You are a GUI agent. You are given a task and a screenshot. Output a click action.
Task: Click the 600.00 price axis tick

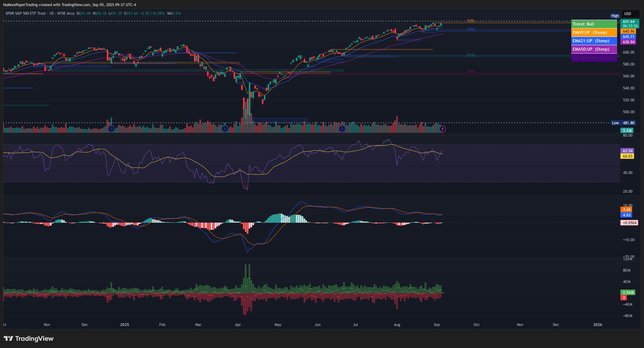pos(628,52)
